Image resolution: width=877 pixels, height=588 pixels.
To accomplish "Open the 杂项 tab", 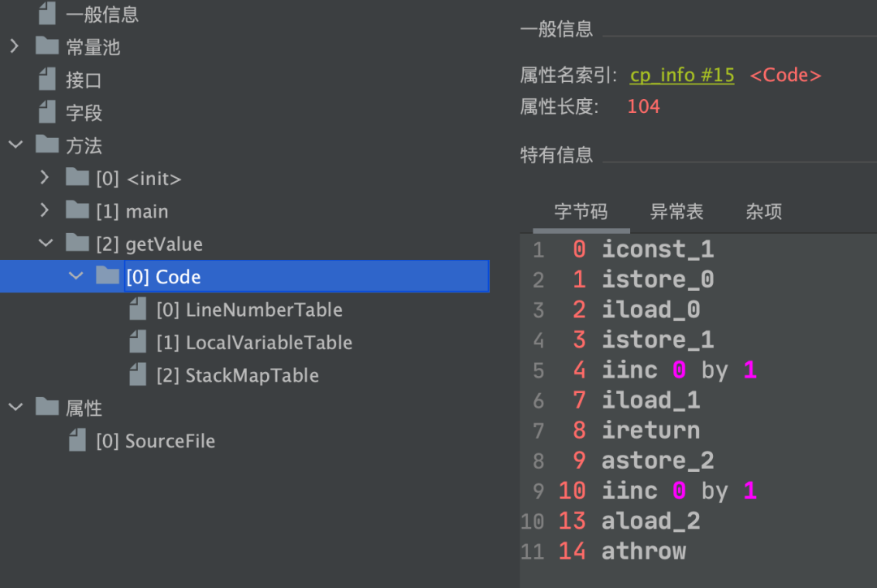I will [x=763, y=212].
